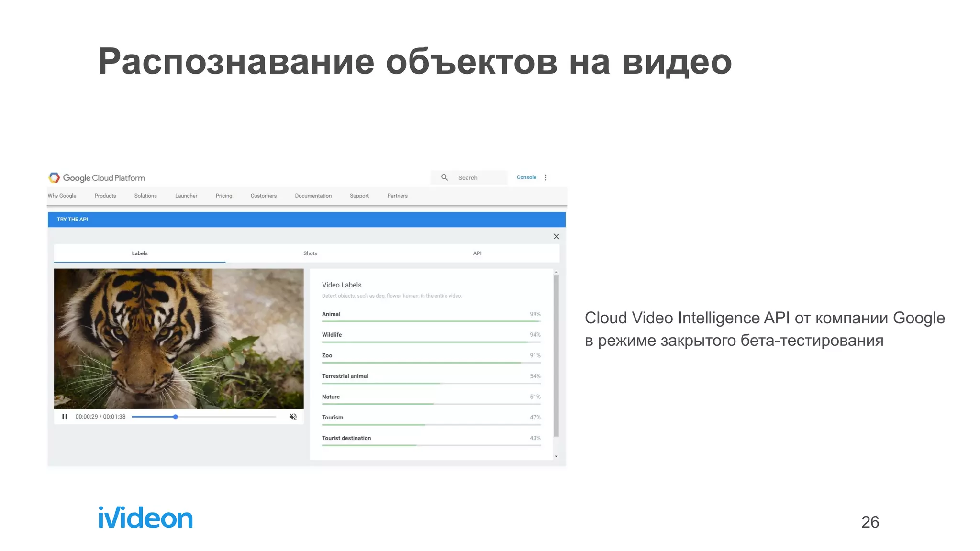
Task: Click the 99% confidence value
Action: [535, 314]
